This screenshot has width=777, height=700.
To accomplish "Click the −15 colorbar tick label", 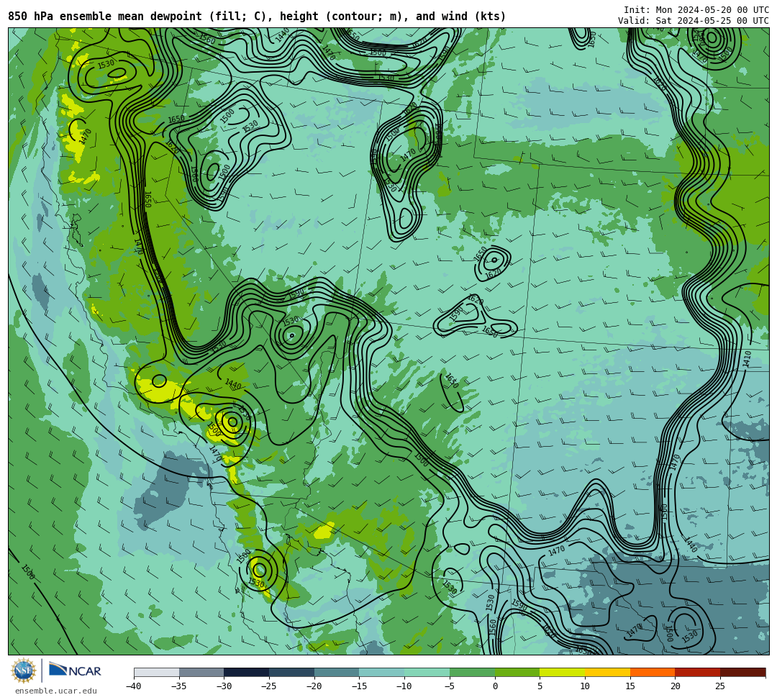I will pyautogui.click(x=359, y=686).
